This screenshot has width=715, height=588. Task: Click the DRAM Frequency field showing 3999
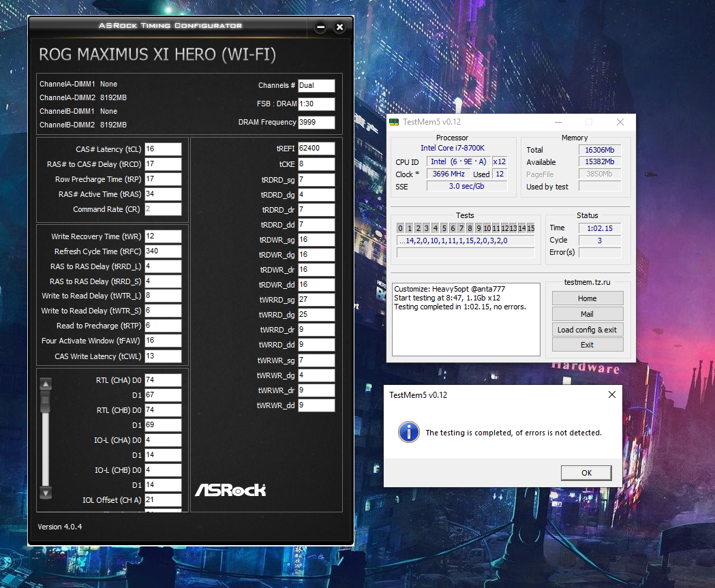tap(316, 122)
